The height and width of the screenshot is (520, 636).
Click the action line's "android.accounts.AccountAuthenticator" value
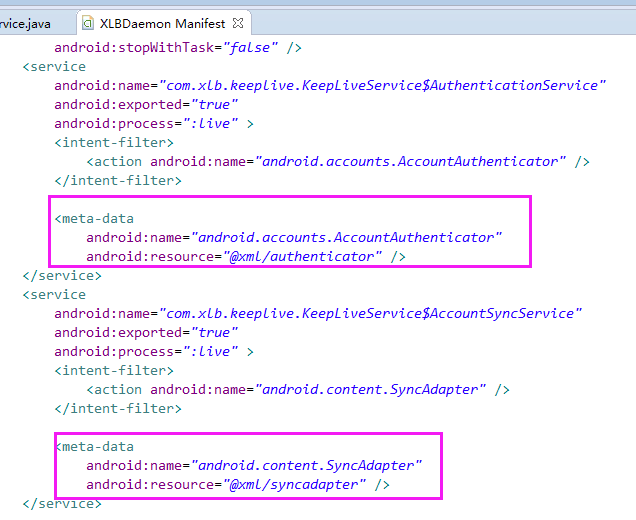pyautogui.click(x=411, y=162)
